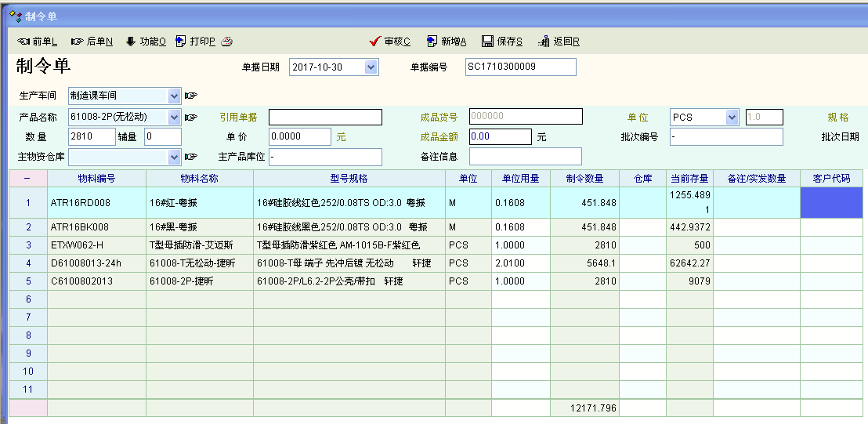Click the 数量 input field

(x=92, y=137)
